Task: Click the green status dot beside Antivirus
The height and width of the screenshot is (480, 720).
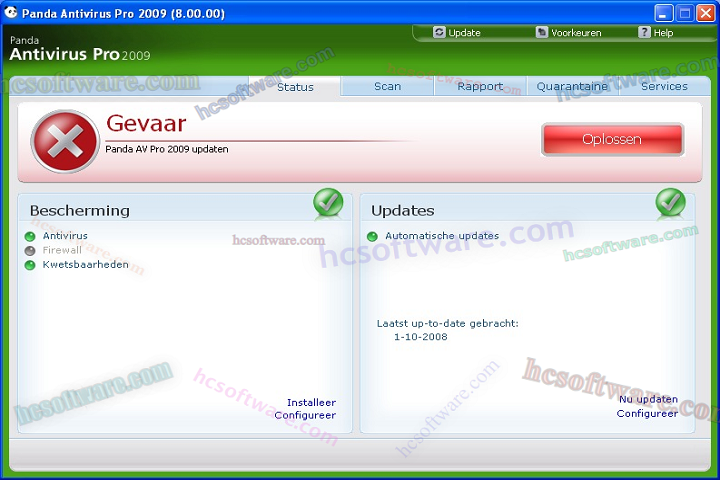Action: [30, 237]
